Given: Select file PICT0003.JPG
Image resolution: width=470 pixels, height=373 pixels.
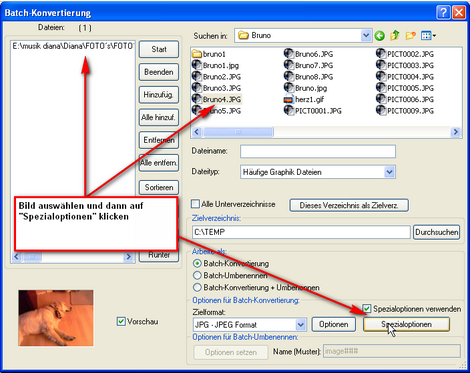Looking at the screenshot, I should [x=405, y=65].
